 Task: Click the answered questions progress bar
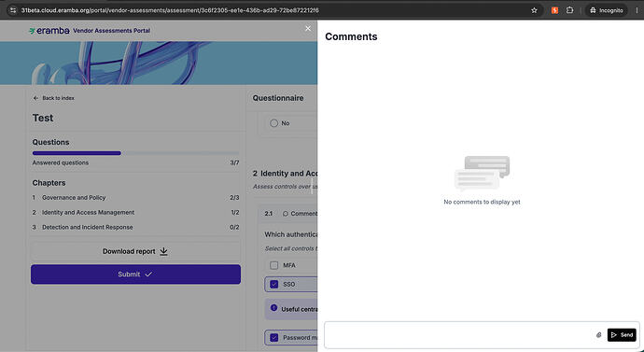pos(135,153)
